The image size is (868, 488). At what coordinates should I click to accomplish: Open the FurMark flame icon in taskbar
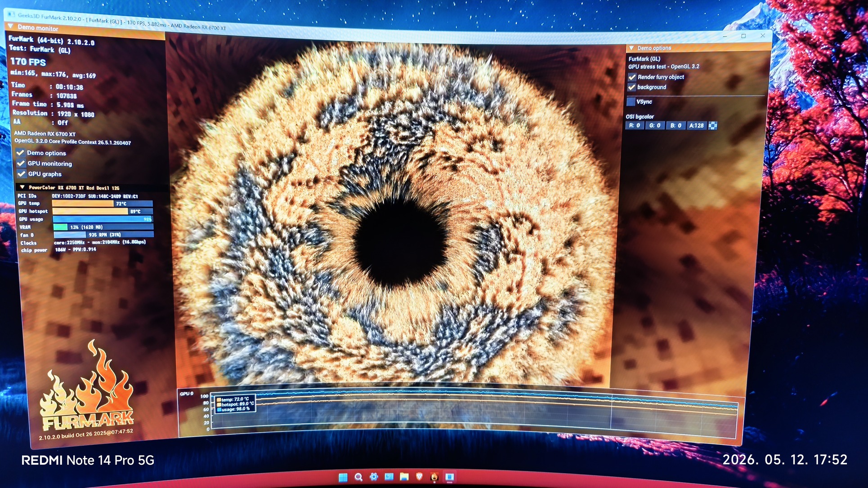(434, 477)
